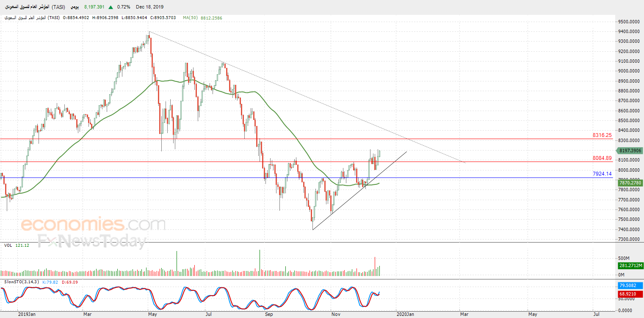This screenshot has width=644, height=318.
Task: Select the green MA value tag 7870.2780
Action: coord(630,183)
